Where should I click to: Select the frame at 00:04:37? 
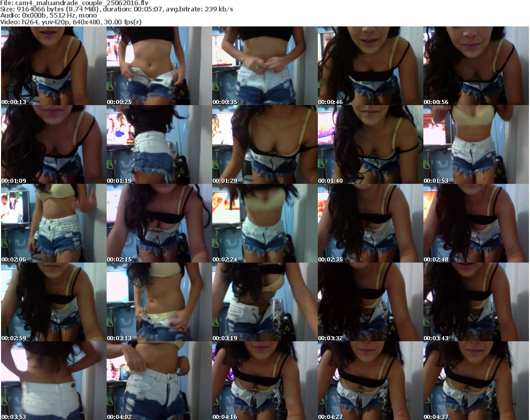tap(476, 381)
